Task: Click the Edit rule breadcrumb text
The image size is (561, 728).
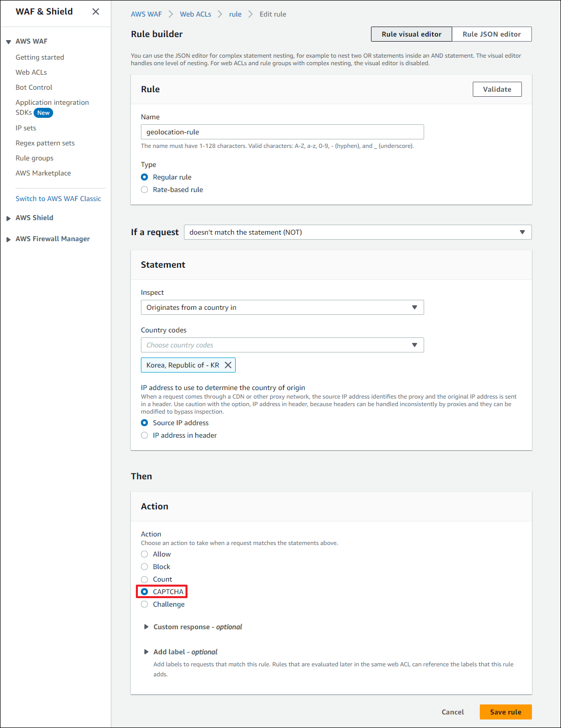Action: coord(273,14)
